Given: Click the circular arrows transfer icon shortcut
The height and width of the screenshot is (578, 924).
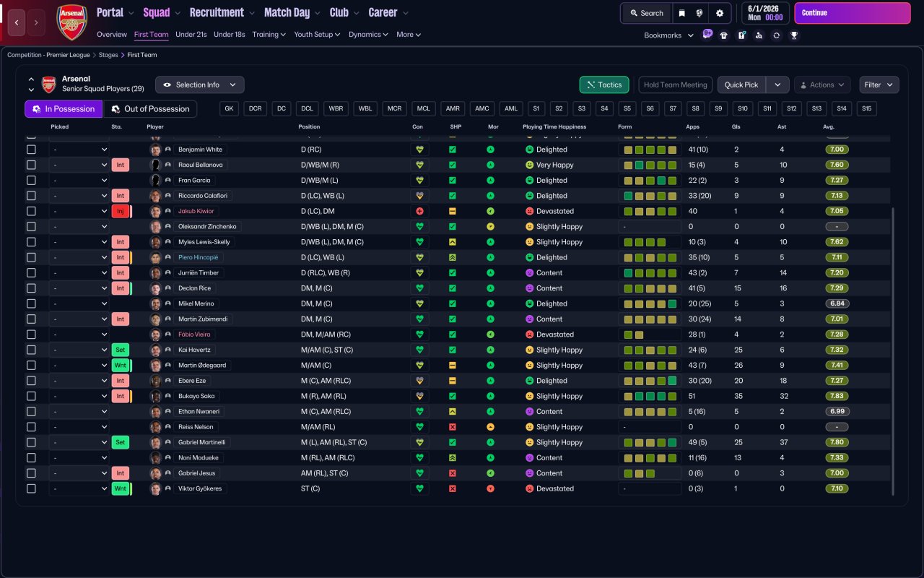Looking at the screenshot, I should [x=776, y=35].
